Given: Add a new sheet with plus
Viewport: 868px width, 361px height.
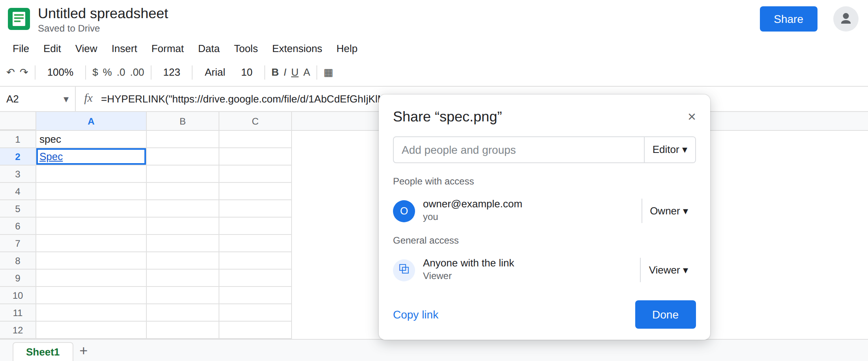Looking at the screenshot, I should point(84,351).
